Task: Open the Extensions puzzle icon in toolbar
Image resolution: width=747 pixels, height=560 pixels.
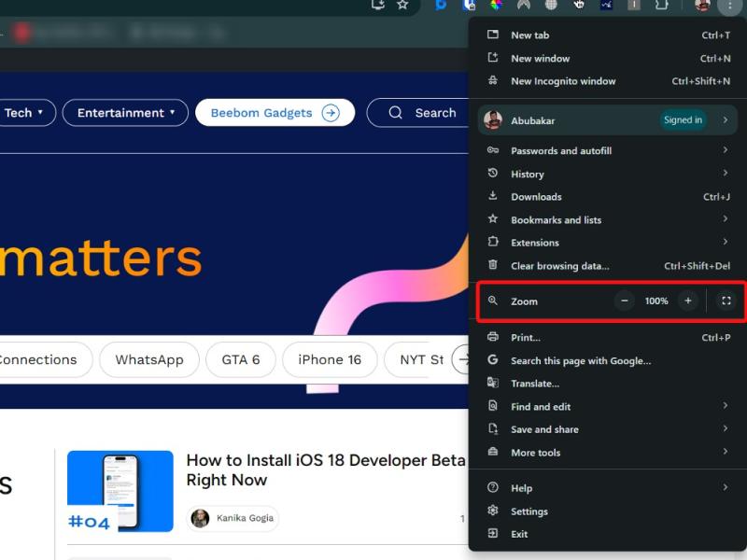Action: [661, 5]
